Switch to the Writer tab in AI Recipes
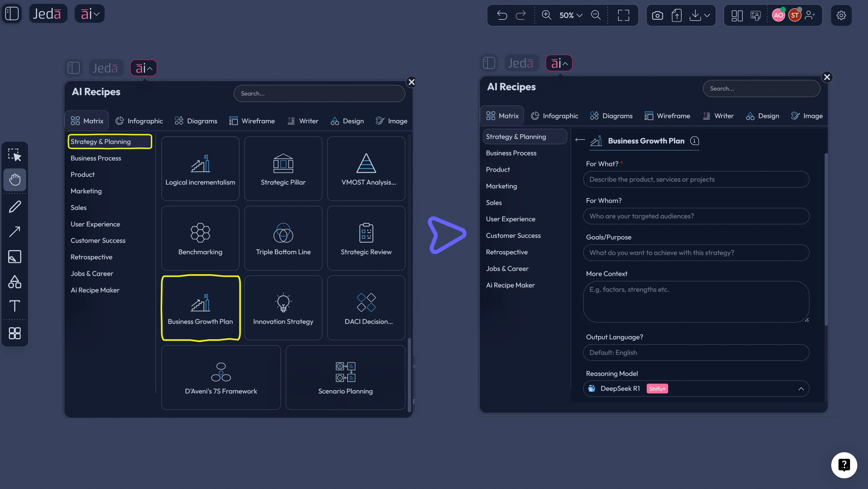Image resolution: width=868 pixels, height=489 pixels. [x=303, y=121]
